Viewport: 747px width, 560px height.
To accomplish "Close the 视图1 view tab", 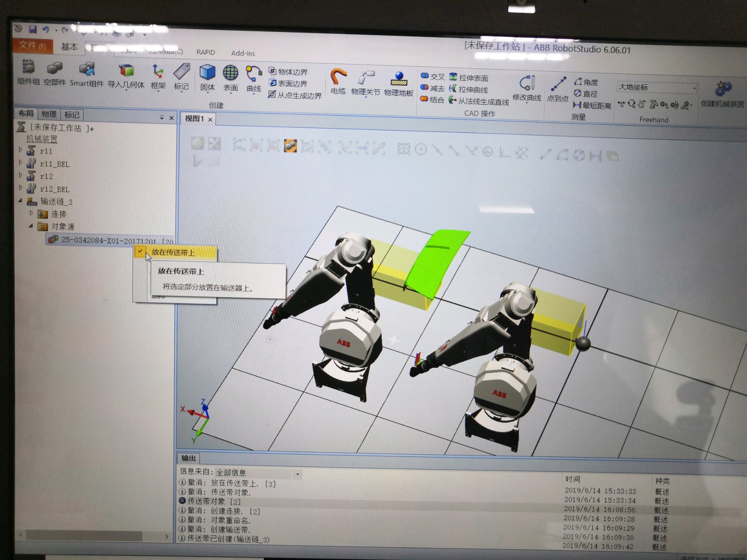I will (x=210, y=119).
